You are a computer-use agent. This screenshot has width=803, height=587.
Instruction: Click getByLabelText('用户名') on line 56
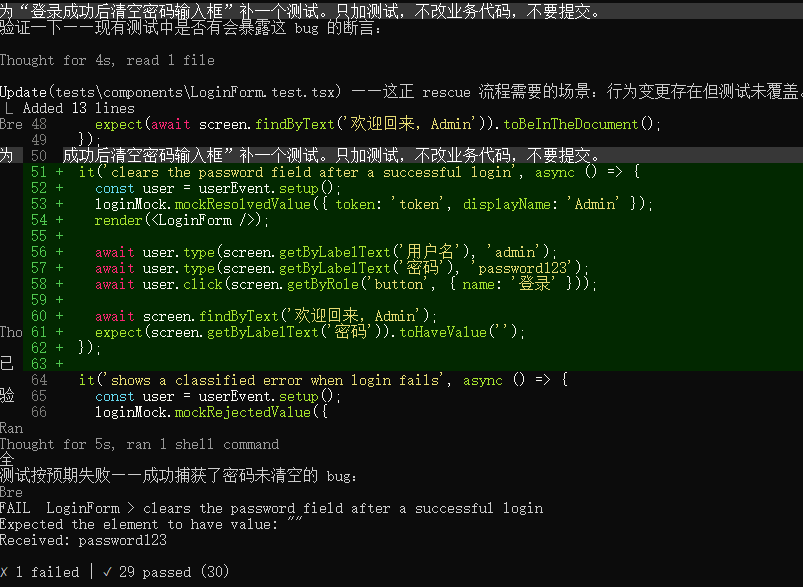click(374, 252)
